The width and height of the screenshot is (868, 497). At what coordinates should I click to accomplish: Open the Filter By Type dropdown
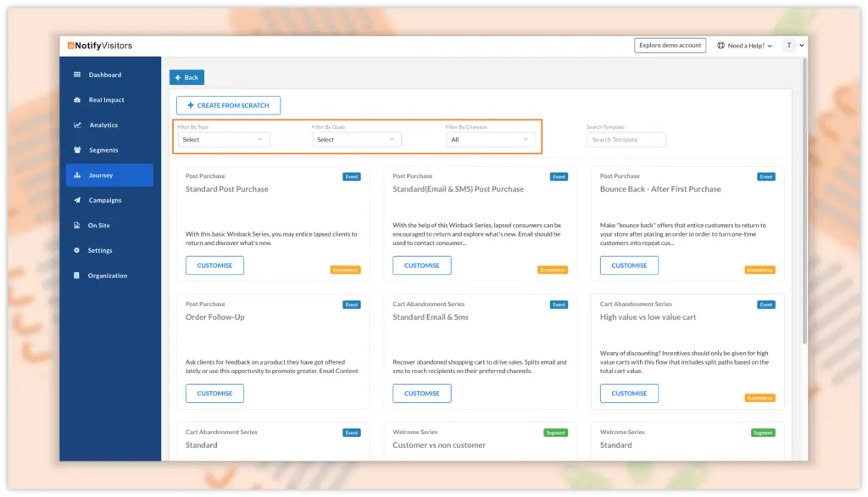[x=224, y=140]
